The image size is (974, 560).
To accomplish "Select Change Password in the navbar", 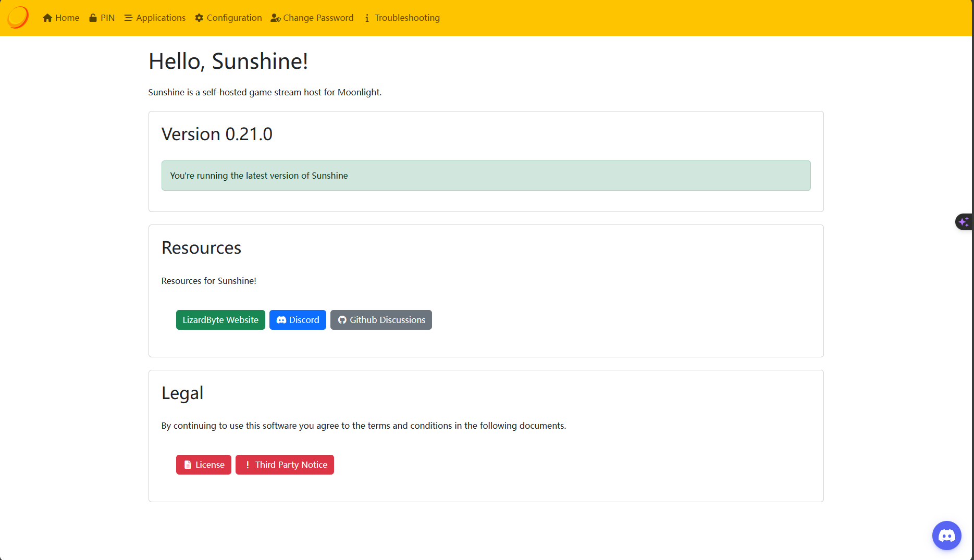I will pos(312,18).
